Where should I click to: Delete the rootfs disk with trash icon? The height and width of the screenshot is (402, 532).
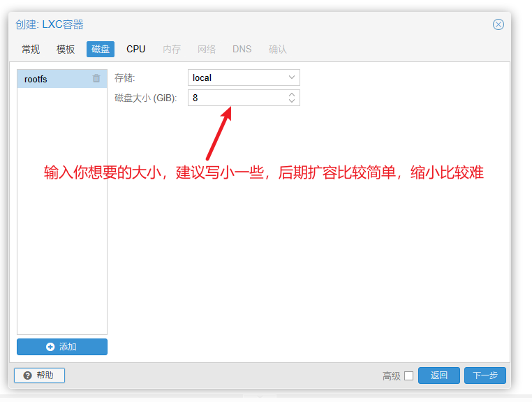pos(96,79)
